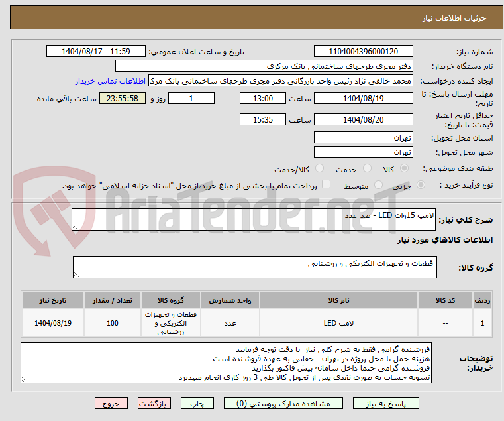
Task: Click the 'خروج' exit button
Action: (x=111, y=403)
